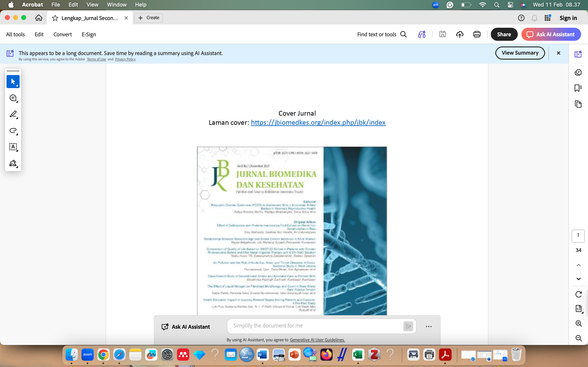Select the add comment tool

coord(13,98)
